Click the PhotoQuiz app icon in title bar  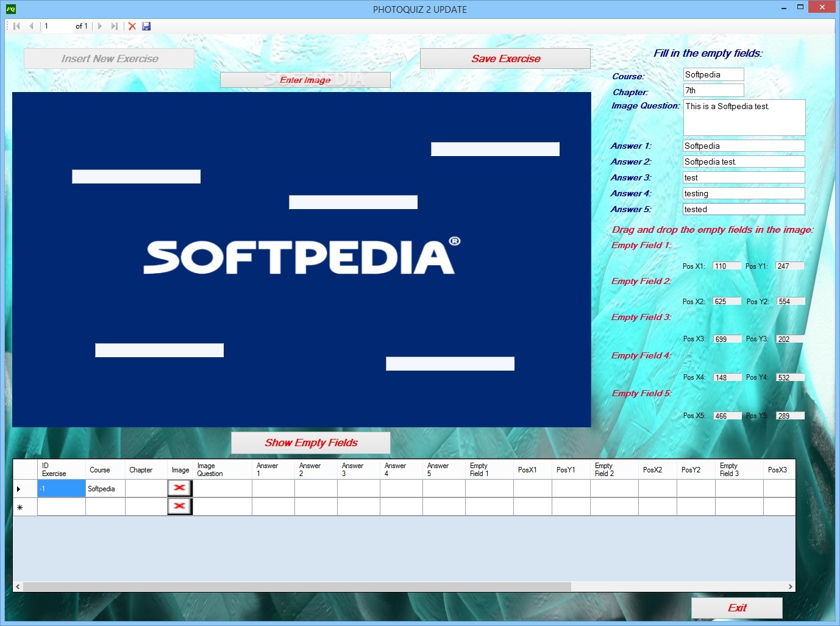10,9
